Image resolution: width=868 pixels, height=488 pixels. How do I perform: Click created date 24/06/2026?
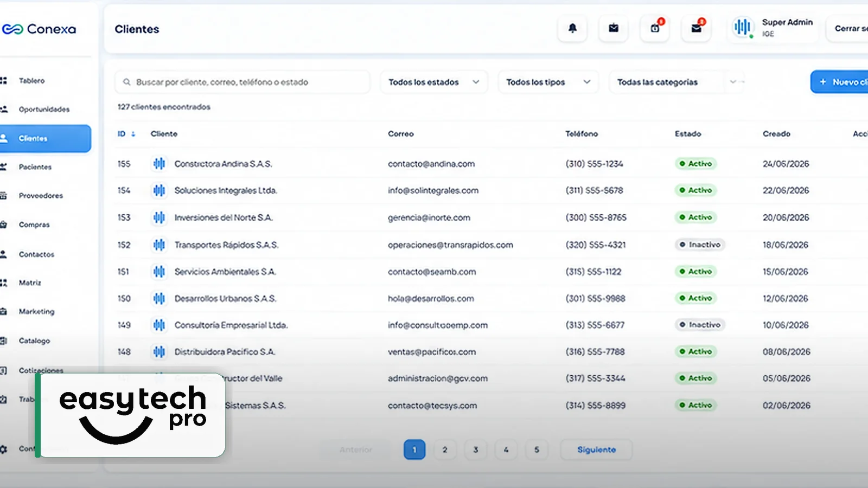pyautogui.click(x=786, y=164)
